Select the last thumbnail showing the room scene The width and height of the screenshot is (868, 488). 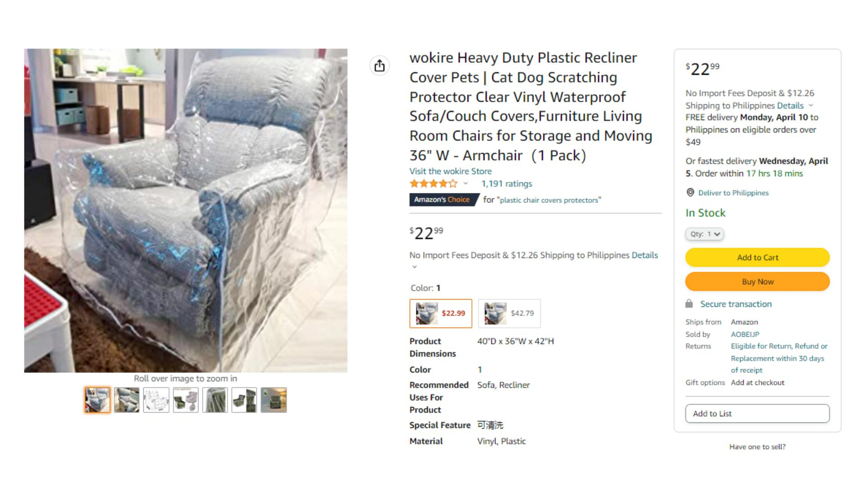pos(274,400)
